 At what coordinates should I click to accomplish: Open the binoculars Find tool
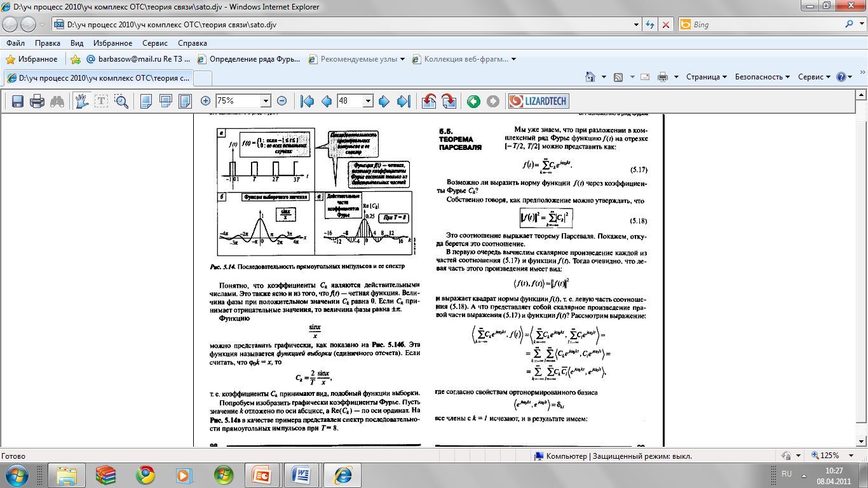tap(57, 101)
